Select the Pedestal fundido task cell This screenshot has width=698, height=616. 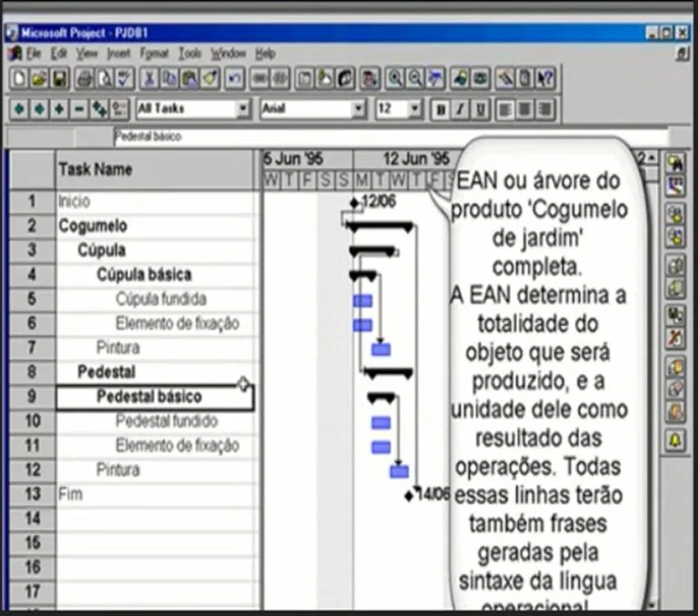[x=166, y=422]
